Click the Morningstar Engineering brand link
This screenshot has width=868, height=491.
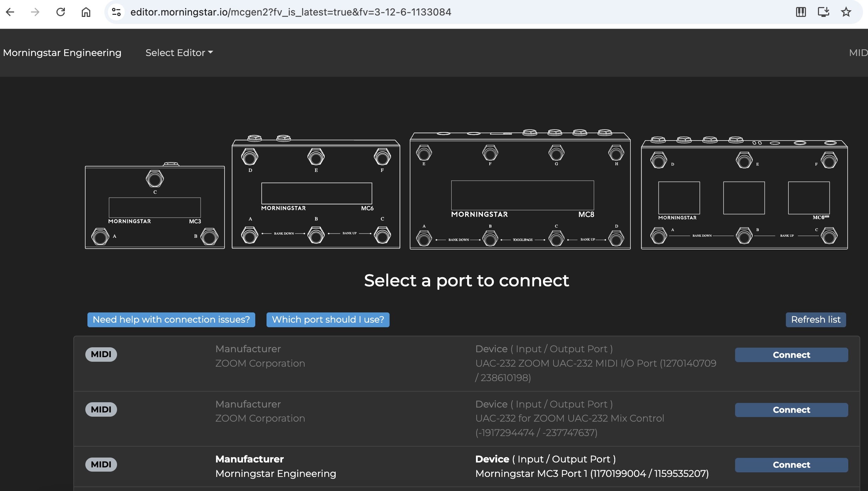[x=62, y=53]
